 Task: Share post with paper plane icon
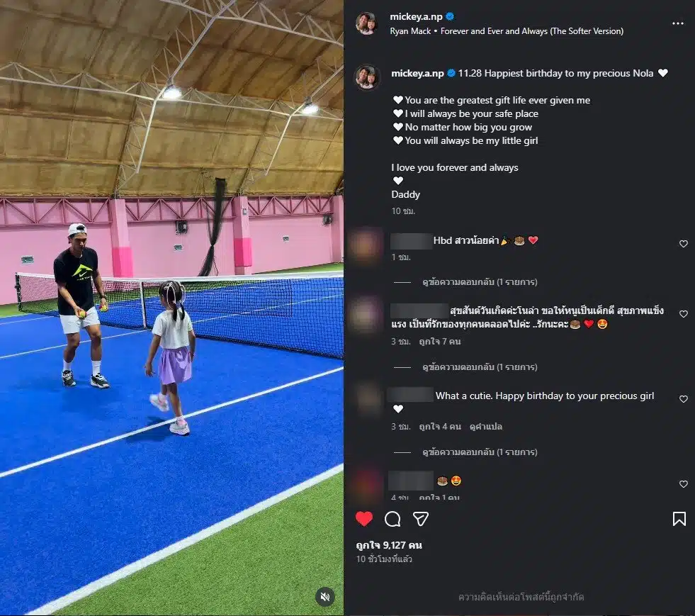pyautogui.click(x=420, y=519)
